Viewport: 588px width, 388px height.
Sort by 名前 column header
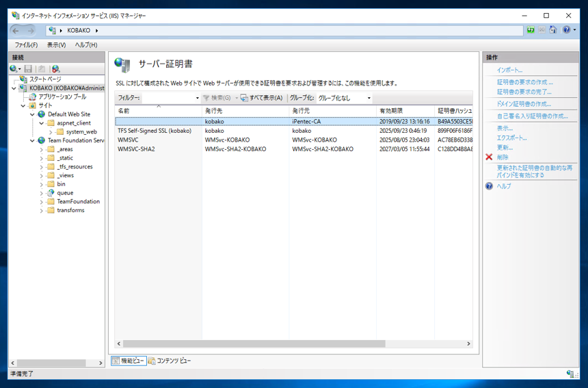(158, 111)
